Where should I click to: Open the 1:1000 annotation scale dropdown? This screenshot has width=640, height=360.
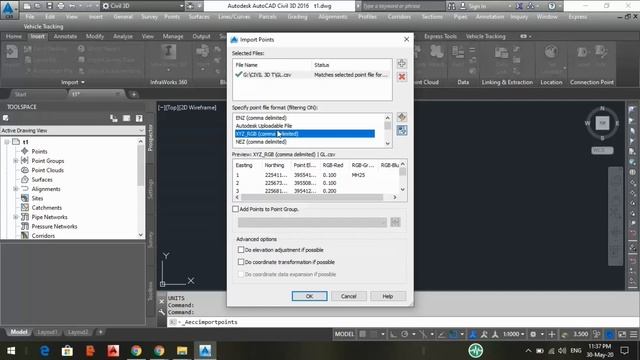pyautogui.click(x=513, y=334)
